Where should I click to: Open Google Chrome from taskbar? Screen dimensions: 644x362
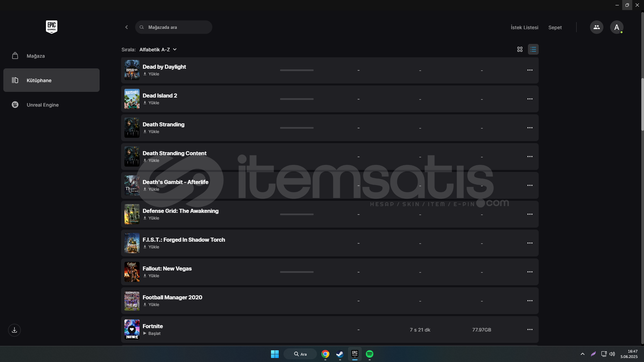pyautogui.click(x=325, y=354)
